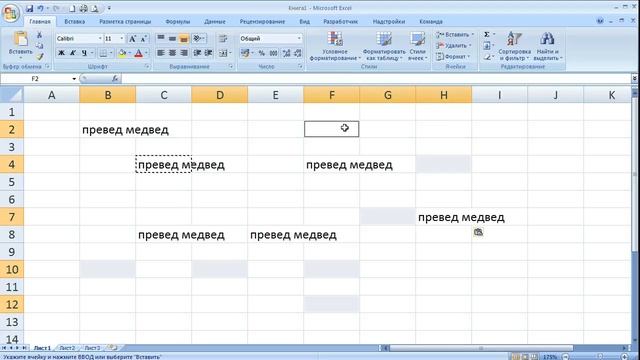Expand the Name Box dropdown arrow
Image resolution: width=640 pixels, height=360 pixels.
click(74, 78)
